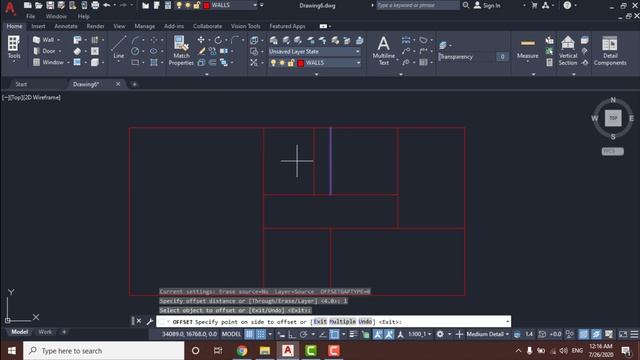Select the Wall tool

44,40
